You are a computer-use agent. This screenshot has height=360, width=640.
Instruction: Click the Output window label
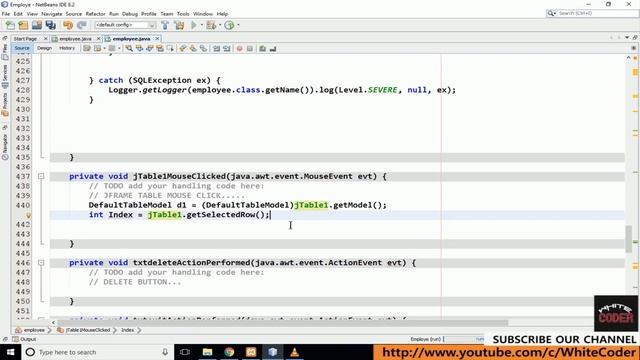tap(28, 339)
